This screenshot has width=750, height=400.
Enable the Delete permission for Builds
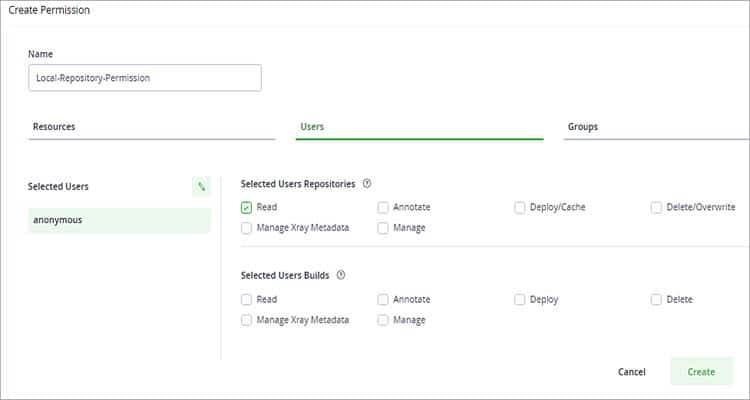coord(656,300)
